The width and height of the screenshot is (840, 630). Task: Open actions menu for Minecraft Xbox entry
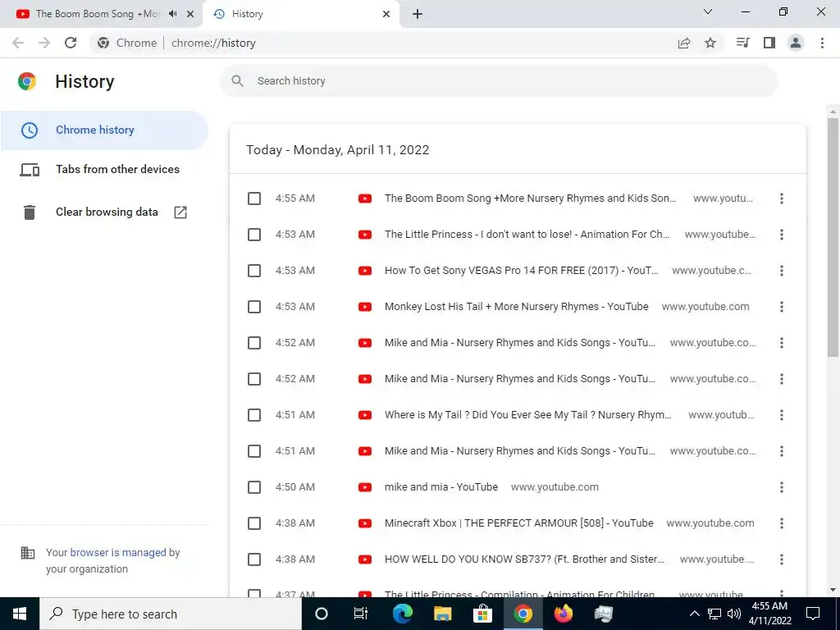pos(782,523)
